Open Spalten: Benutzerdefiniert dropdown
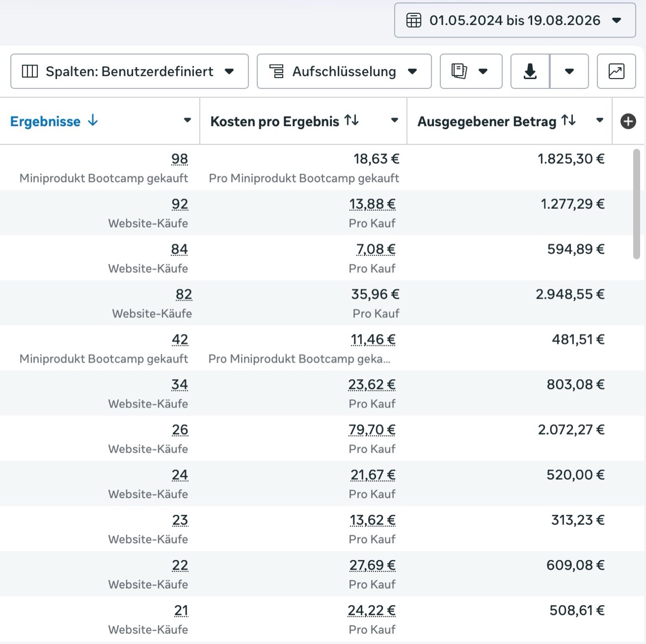Screen dimensions: 646x644 point(129,72)
